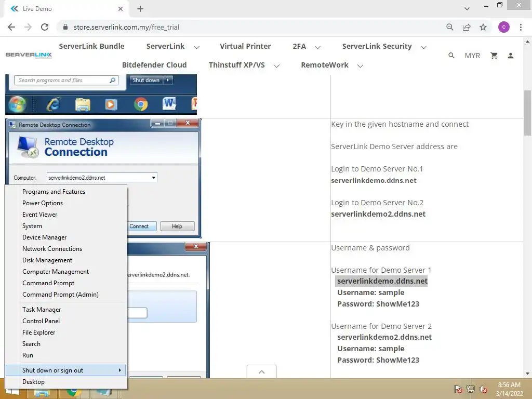532x399 pixels.
Task: Bookmark this page with the star
Action: click(483, 27)
